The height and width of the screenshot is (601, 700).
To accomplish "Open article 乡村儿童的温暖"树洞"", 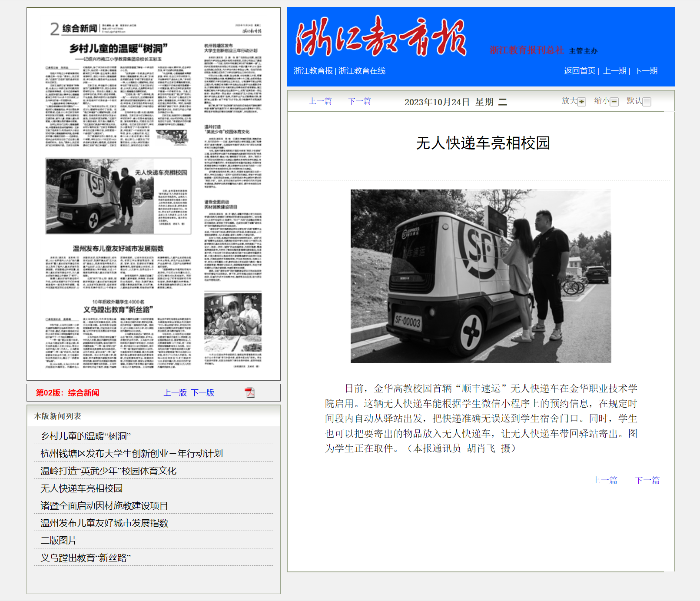I will pos(86,436).
